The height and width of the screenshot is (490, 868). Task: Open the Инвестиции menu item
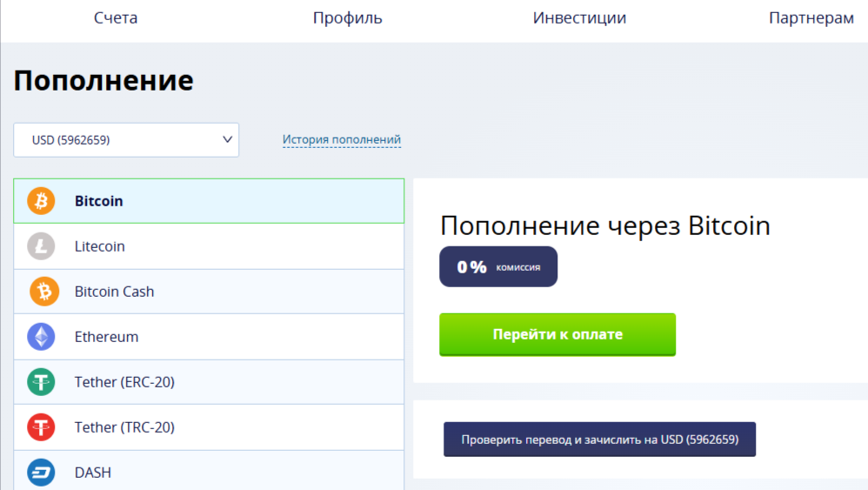(579, 18)
